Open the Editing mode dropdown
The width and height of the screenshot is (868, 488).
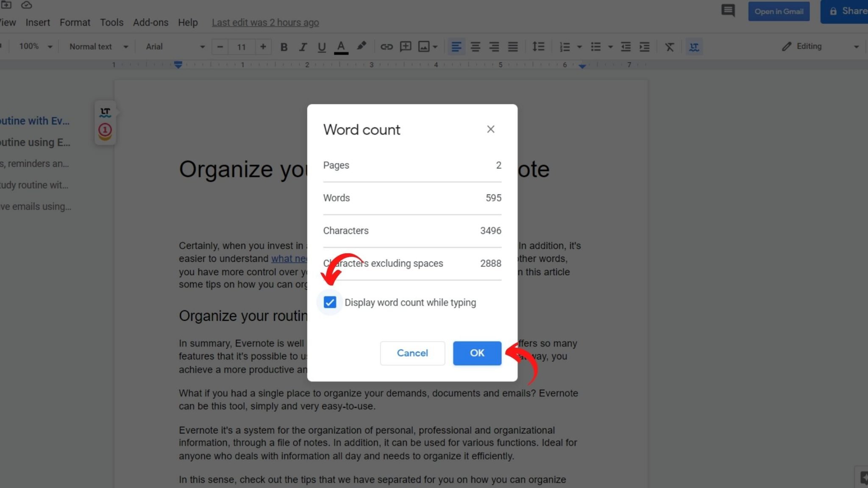coord(820,46)
